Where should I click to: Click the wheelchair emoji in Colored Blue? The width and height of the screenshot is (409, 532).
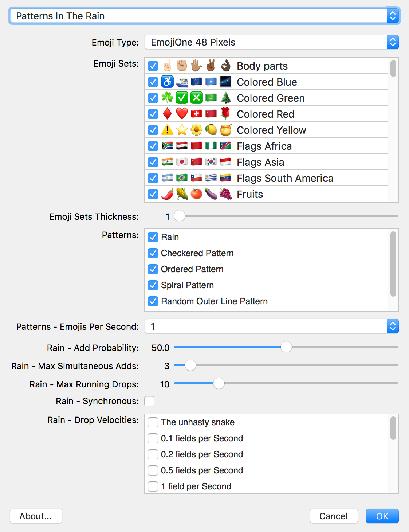(167, 82)
